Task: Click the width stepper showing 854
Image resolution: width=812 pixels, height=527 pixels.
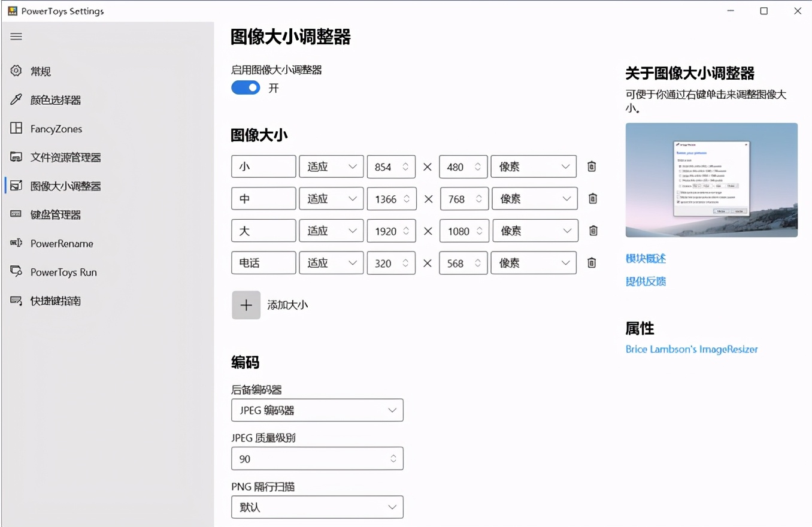Action: [x=391, y=166]
